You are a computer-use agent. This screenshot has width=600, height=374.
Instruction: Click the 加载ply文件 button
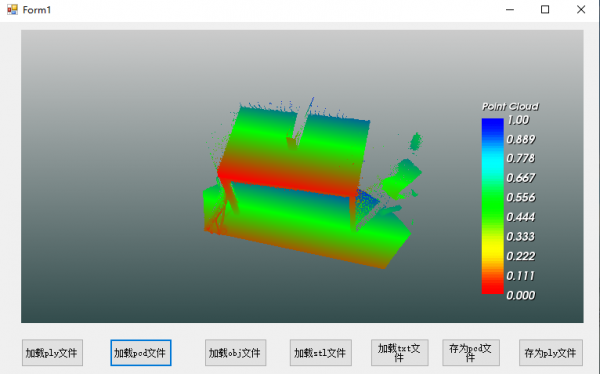52,353
